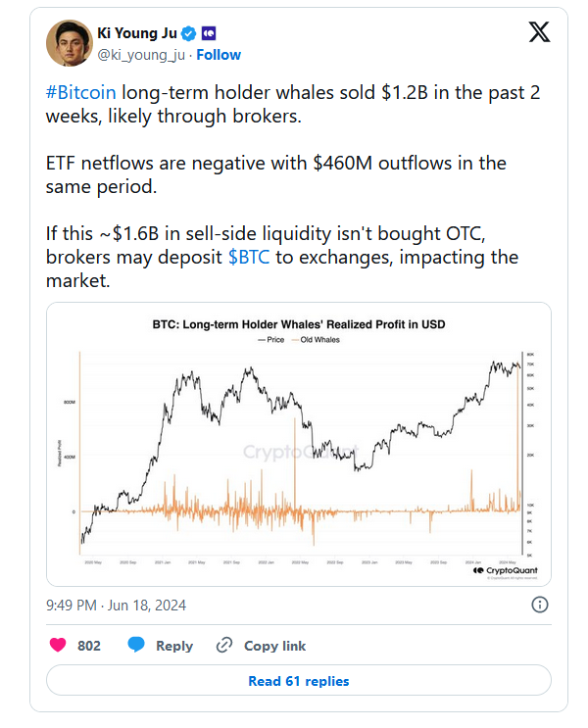Click Ki Young Ju's profile avatar

(70, 42)
